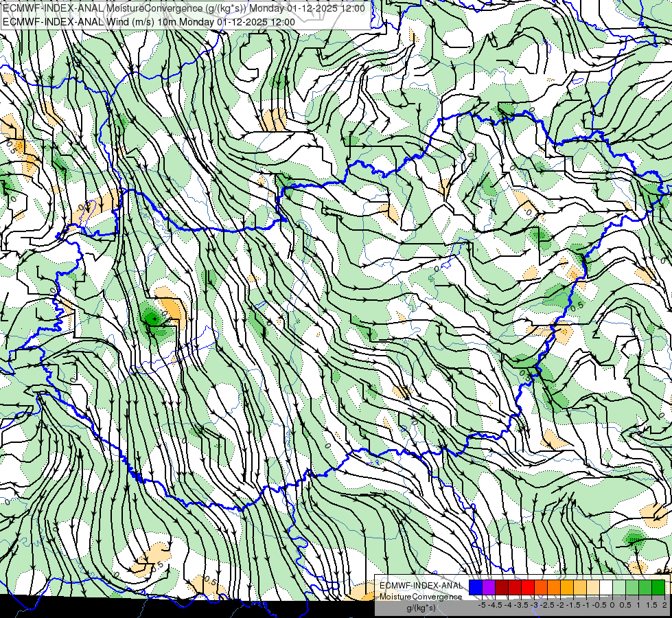Click the legend's MoistureConvergence label
The image size is (672, 618).
coord(421,597)
